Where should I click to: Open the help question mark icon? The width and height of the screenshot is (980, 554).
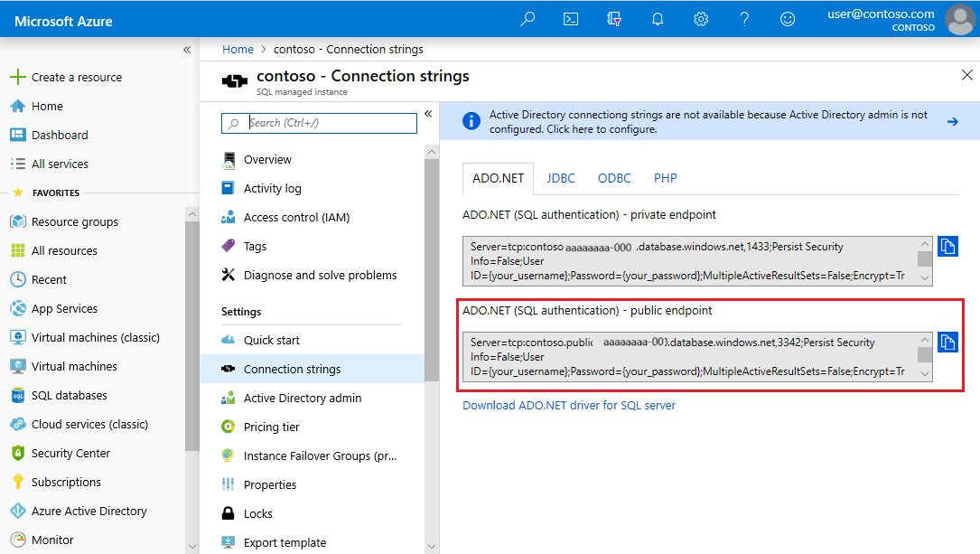pyautogui.click(x=744, y=19)
